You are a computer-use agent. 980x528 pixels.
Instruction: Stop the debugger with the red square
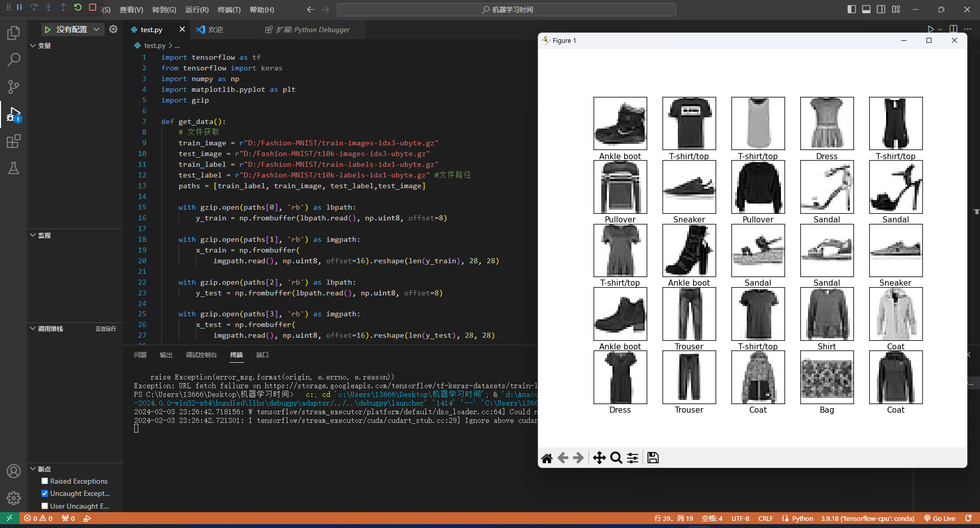tap(92, 8)
